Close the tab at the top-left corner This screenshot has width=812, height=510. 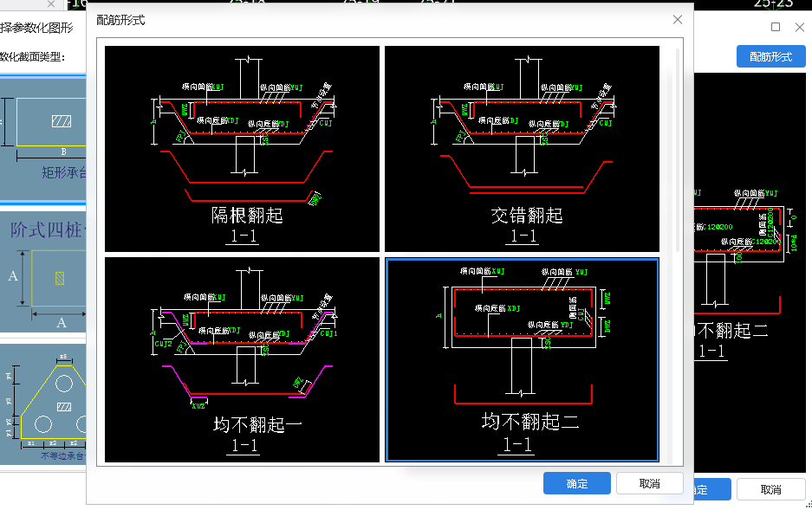point(51,4)
